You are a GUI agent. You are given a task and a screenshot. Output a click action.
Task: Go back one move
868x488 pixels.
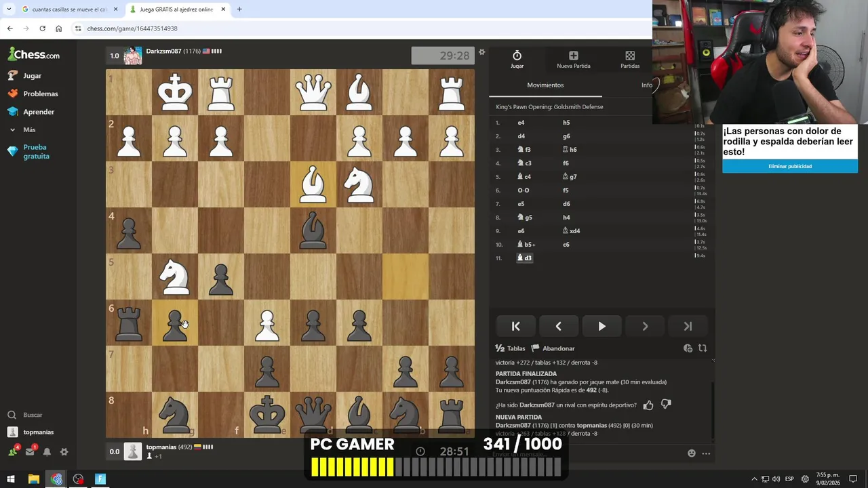click(558, 327)
